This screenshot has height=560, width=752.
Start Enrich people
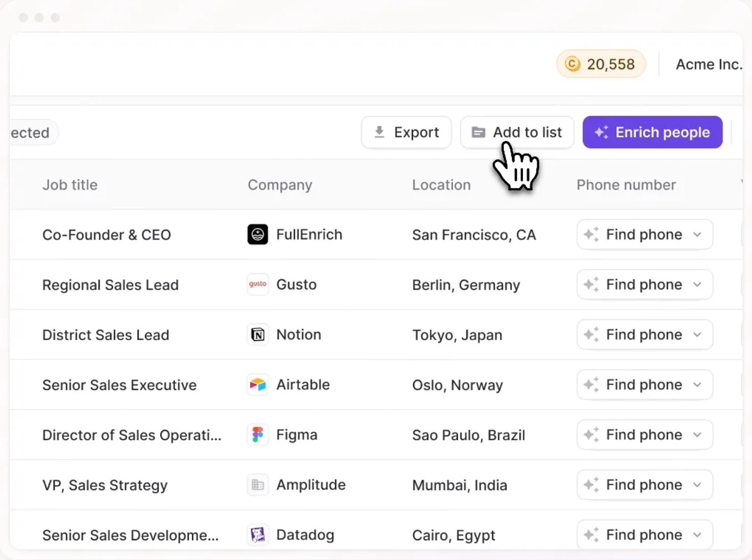(x=652, y=132)
